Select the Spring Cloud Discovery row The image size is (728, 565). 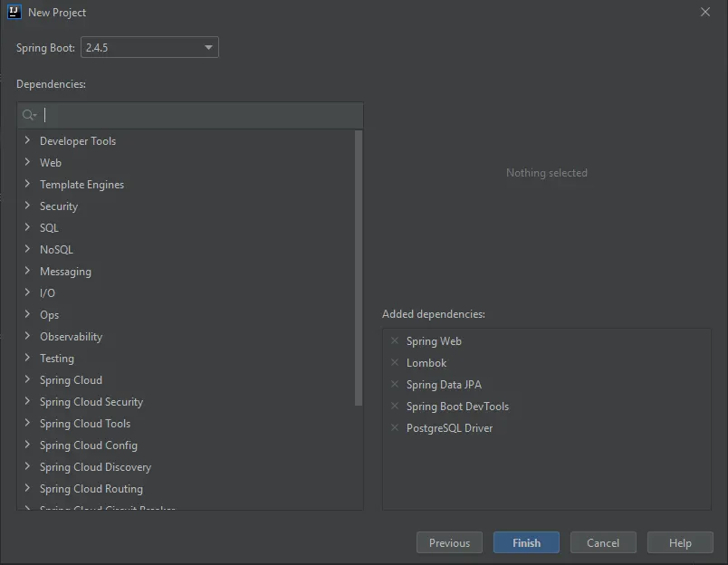coord(187,466)
